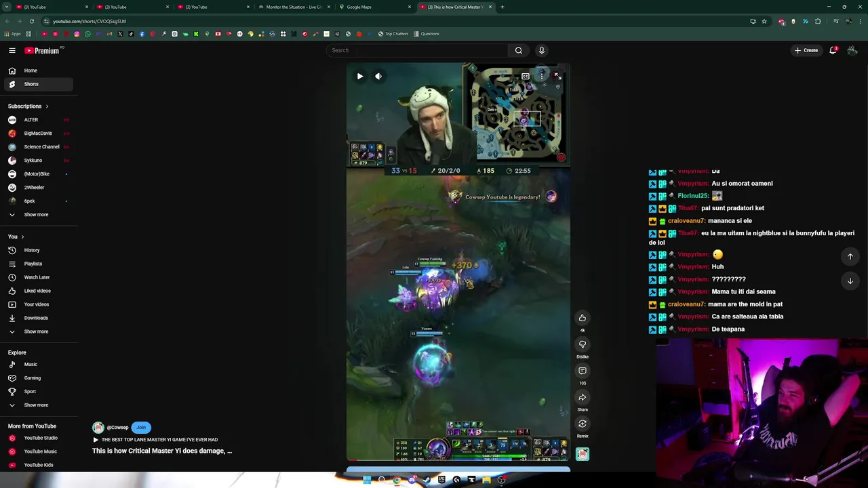This screenshot has width=868, height=488.
Task: Click the Join channel button
Action: point(141,428)
